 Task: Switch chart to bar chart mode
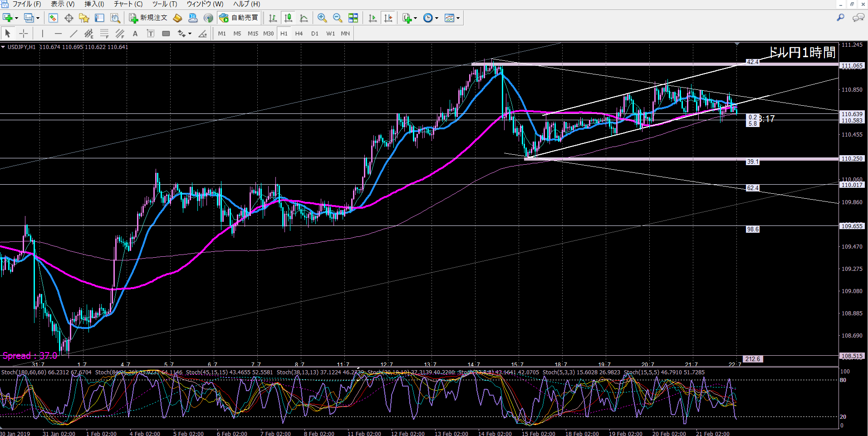pos(273,18)
